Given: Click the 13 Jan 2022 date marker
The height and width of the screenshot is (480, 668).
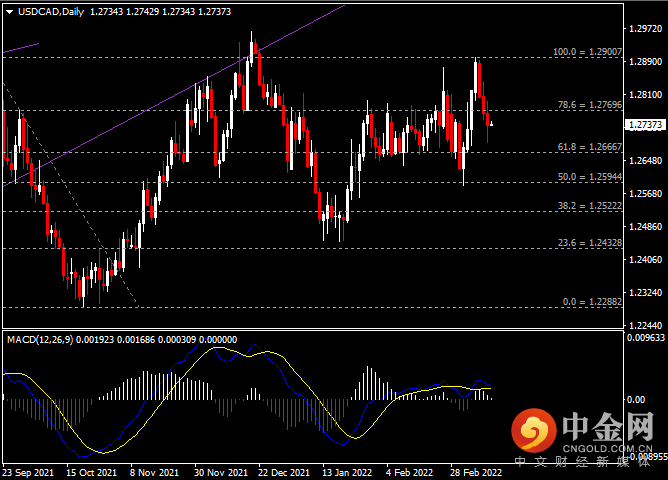Looking at the screenshot, I should point(347,472).
